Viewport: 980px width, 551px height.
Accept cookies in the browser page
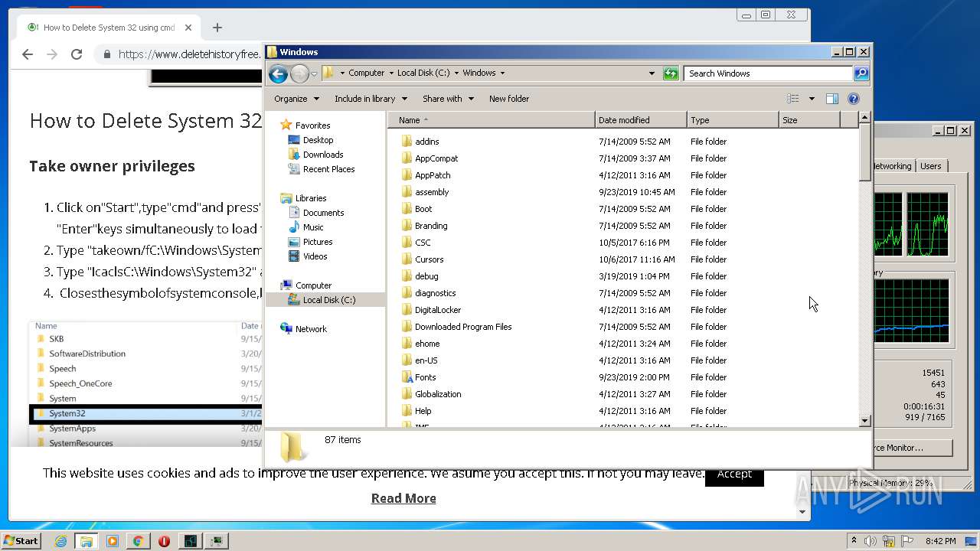734,474
